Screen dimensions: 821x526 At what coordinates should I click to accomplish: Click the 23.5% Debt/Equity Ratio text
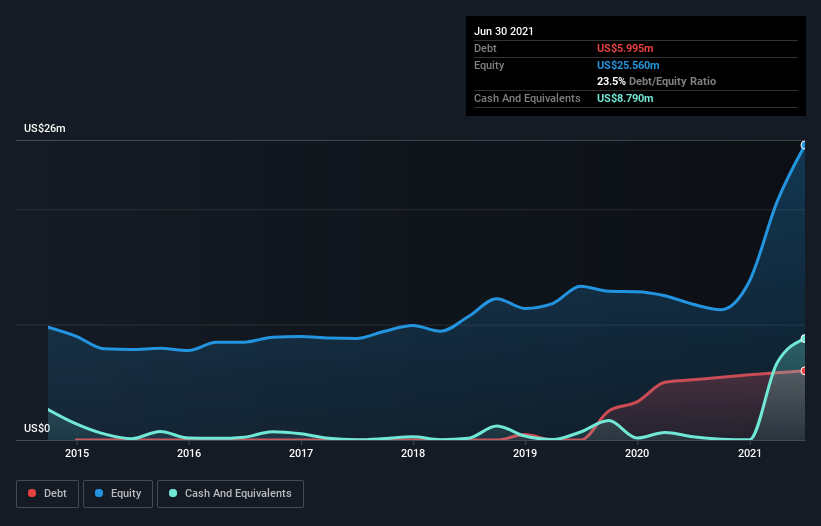[657, 81]
